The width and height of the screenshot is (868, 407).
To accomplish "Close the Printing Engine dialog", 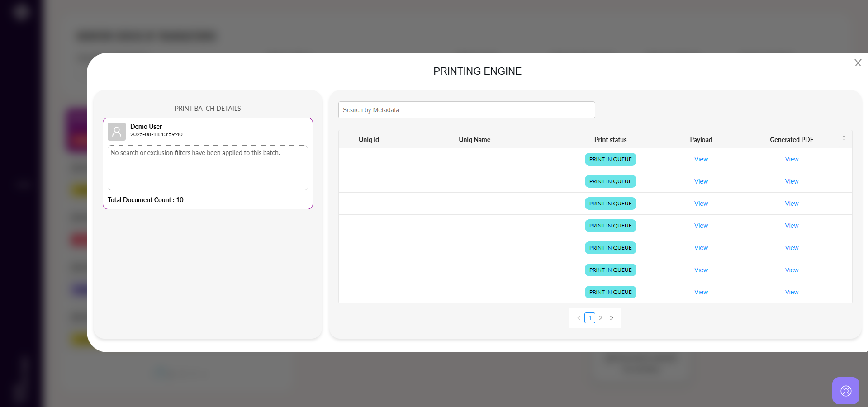I will (x=858, y=63).
